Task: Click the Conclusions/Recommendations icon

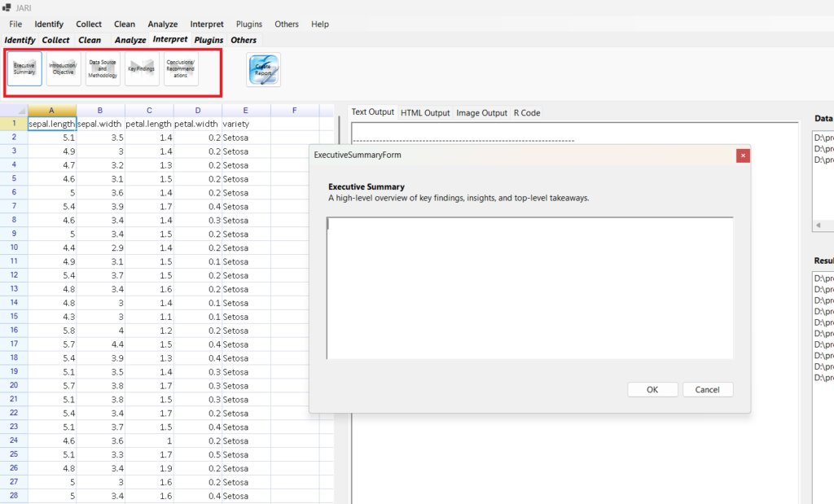Action: [181, 69]
